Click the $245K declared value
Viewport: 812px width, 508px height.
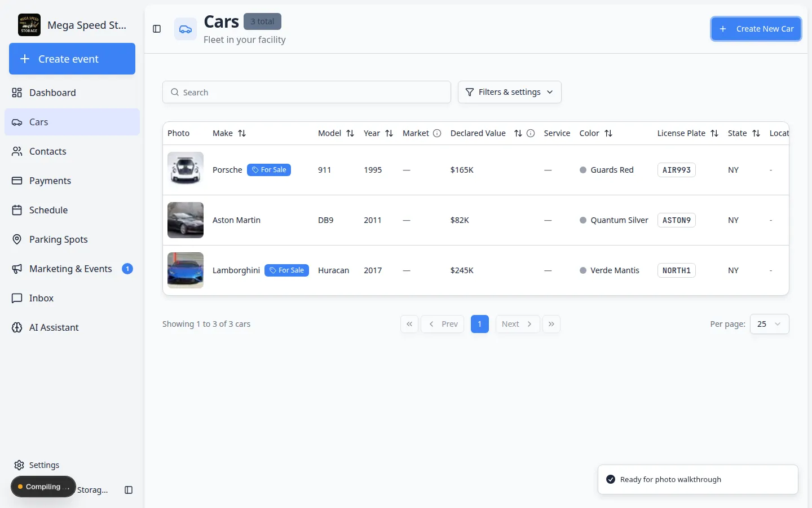(462, 270)
